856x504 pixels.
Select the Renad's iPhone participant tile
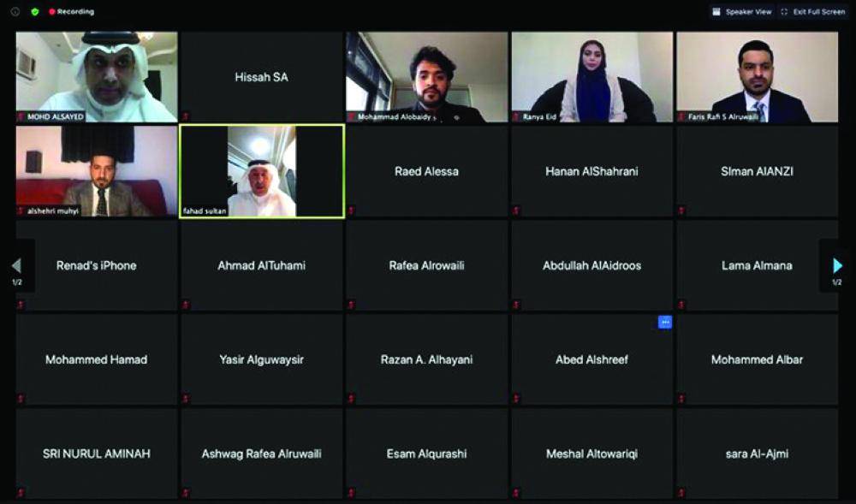(x=97, y=265)
